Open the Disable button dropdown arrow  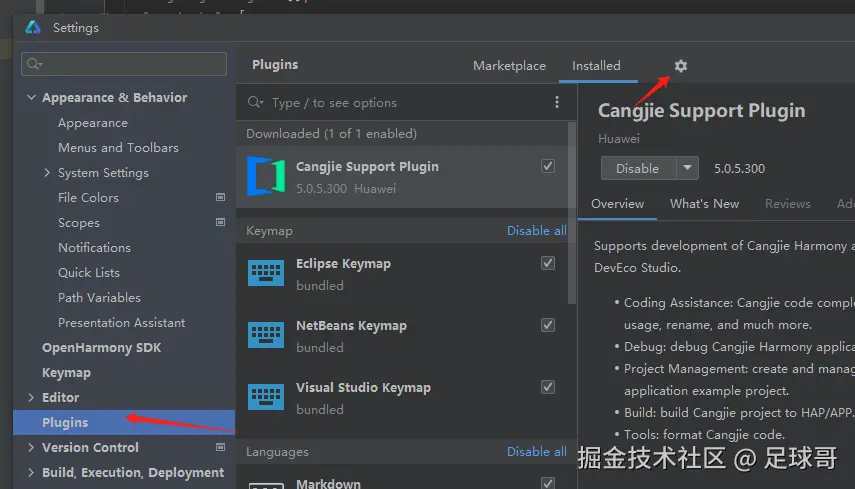(x=687, y=168)
